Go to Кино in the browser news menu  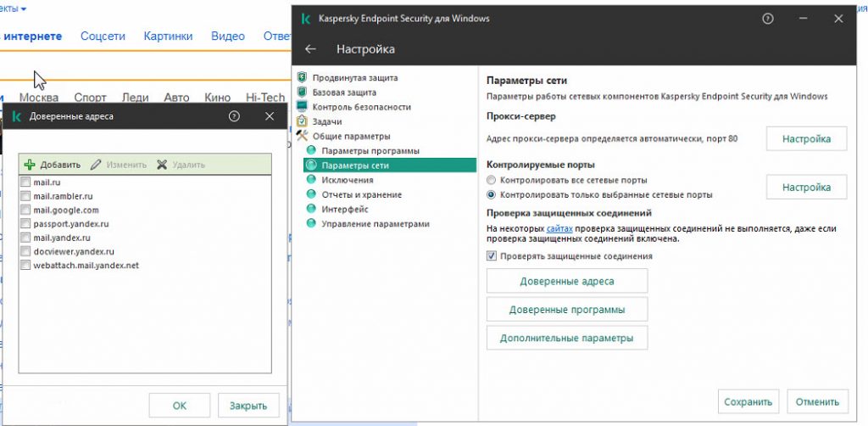[x=217, y=98]
